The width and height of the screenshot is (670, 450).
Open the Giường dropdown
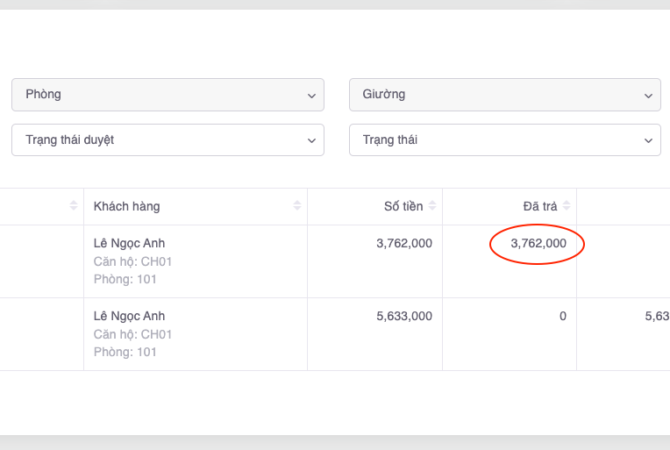click(x=504, y=95)
